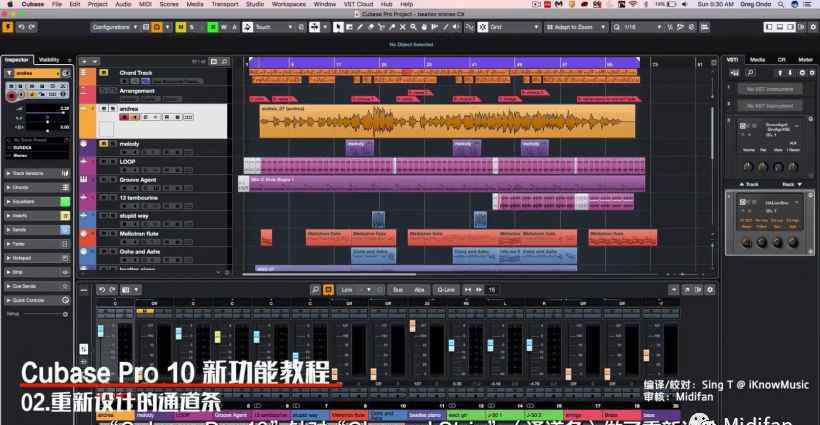Open the Configurations dropdown
820x425 pixels.
coord(114,27)
